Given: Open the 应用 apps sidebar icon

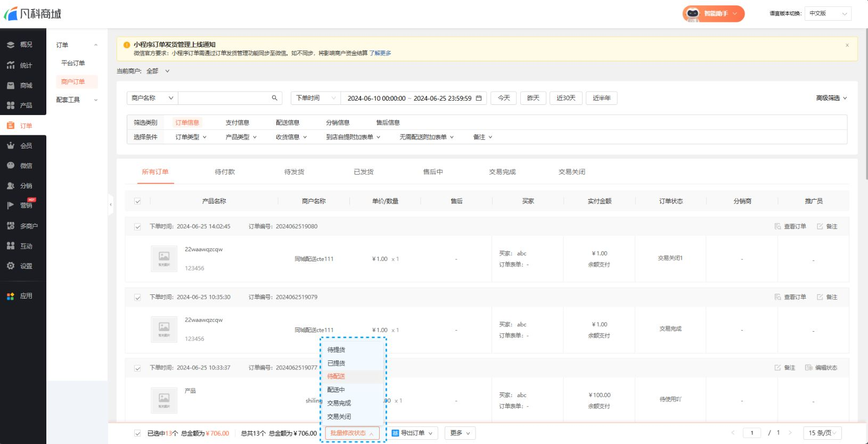Looking at the screenshot, I should 11,296.
